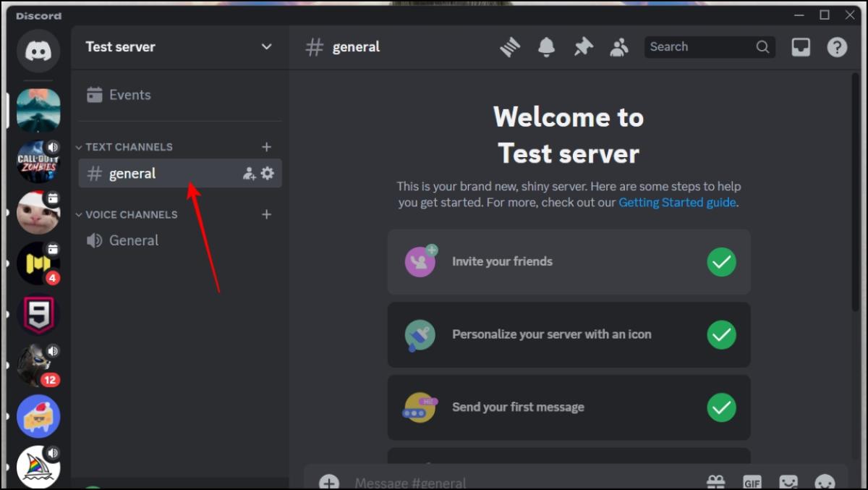
Task: Click the Invite your friends task card
Action: pyautogui.click(x=569, y=262)
